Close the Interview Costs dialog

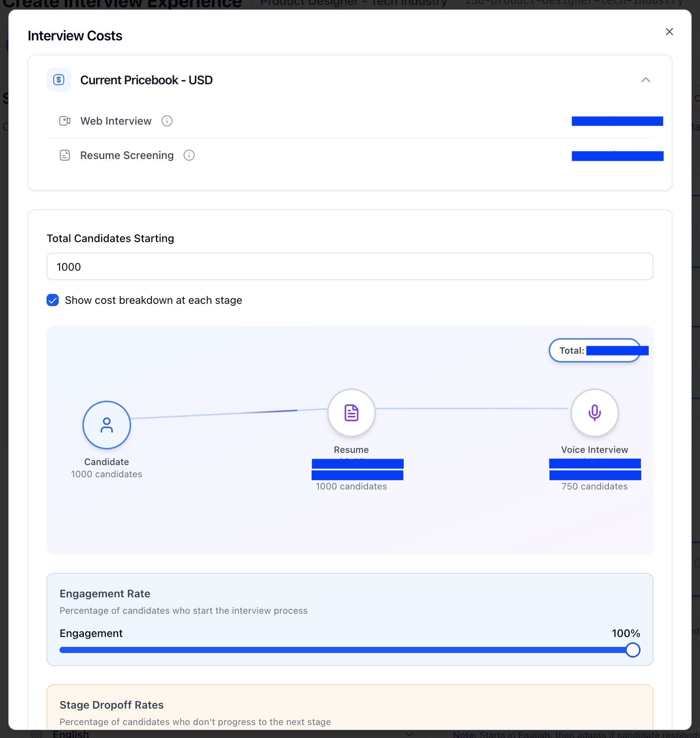[x=669, y=32]
